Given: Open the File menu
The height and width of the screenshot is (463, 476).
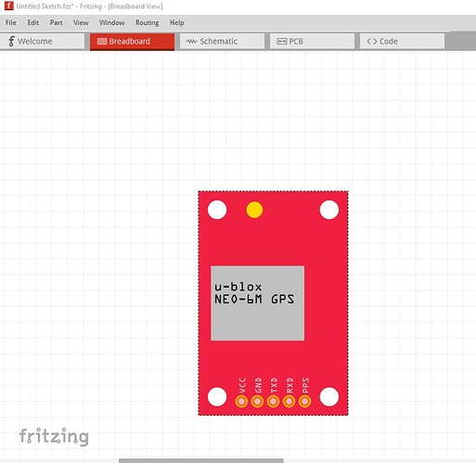Looking at the screenshot, I should pyautogui.click(x=11, y=22).
